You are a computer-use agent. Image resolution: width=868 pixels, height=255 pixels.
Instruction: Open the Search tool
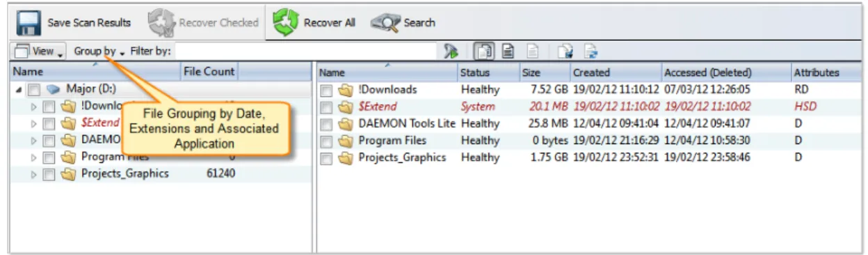point(403,23)
